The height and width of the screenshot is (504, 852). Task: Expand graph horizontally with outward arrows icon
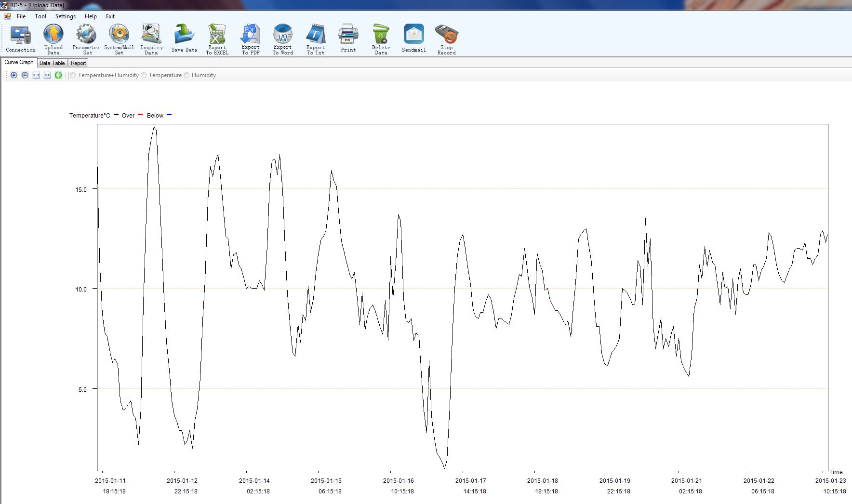(x=36, y=75)
